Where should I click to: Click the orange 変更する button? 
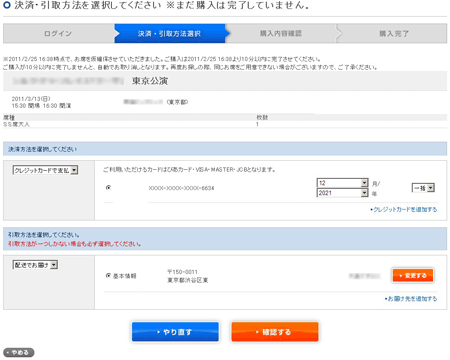[x=413, y=275]
